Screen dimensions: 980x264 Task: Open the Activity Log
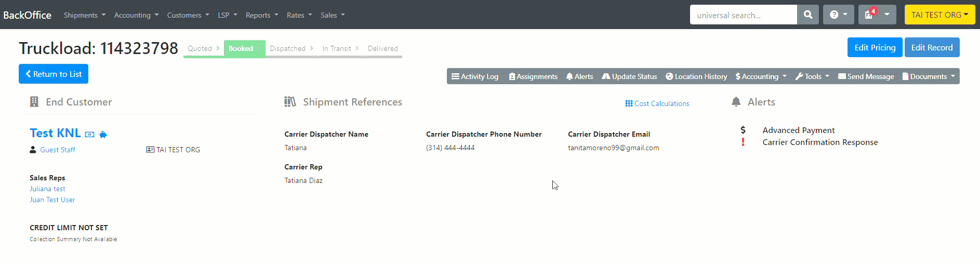point(475,76)
